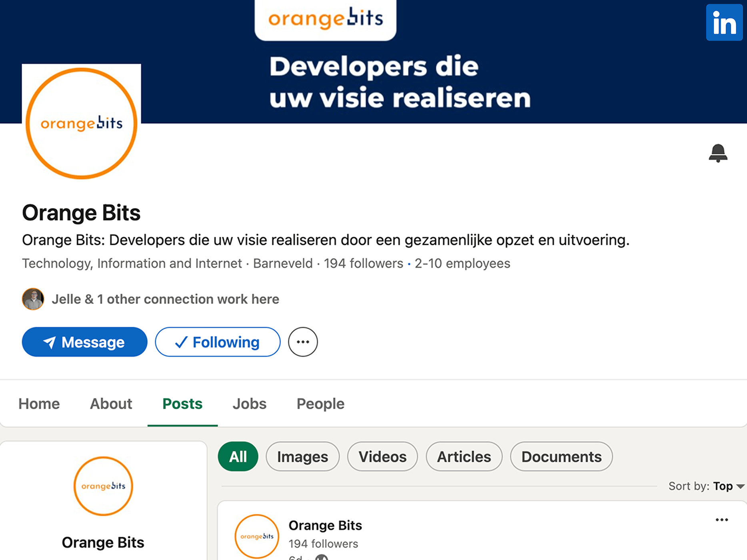Click the Orange Bits post author name
The width and height of the screenshot is (747, 560).
point(325,526)
